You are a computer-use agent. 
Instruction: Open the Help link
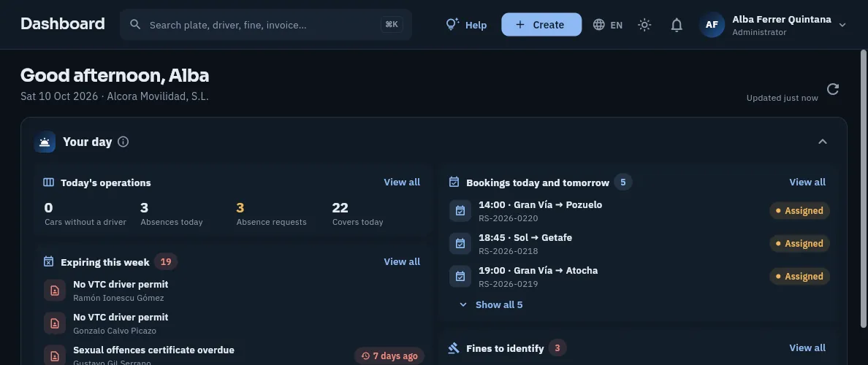pos(466,25)
